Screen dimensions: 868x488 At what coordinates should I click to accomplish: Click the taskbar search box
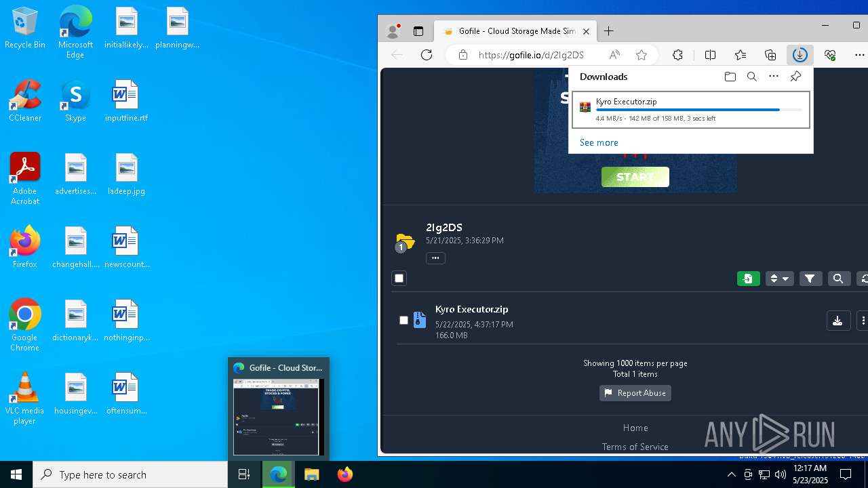pyautogui.click(x=130, y=474)
